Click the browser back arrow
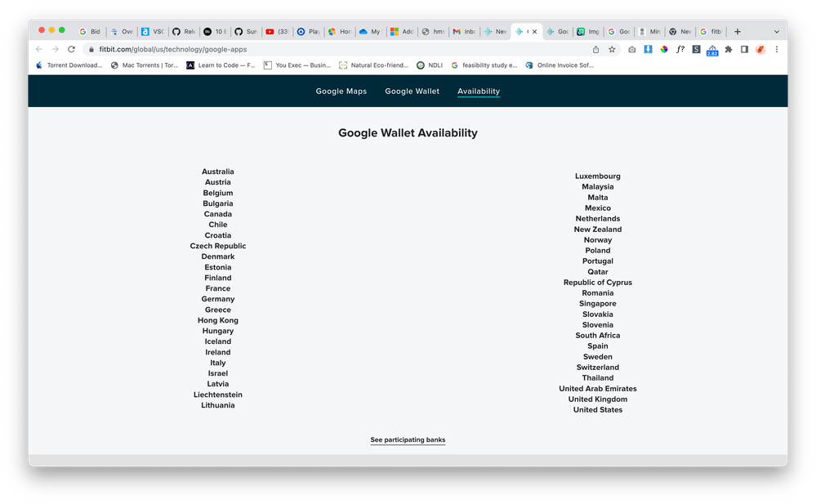 tap(39, 49)
